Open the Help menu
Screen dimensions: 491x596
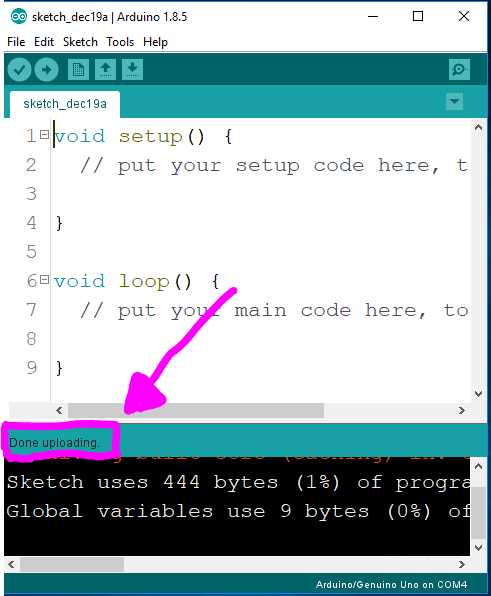[x=155, y=42]
